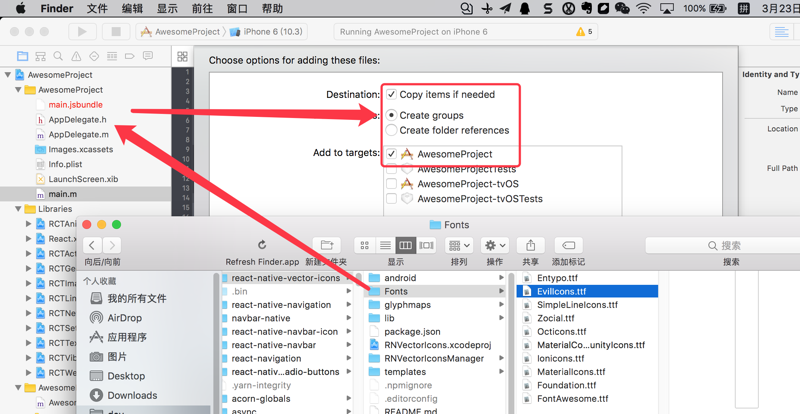Viewport: 800px width, 414px height.
Task: Click the Xcode Run (play) button
Action: [82, 32]
